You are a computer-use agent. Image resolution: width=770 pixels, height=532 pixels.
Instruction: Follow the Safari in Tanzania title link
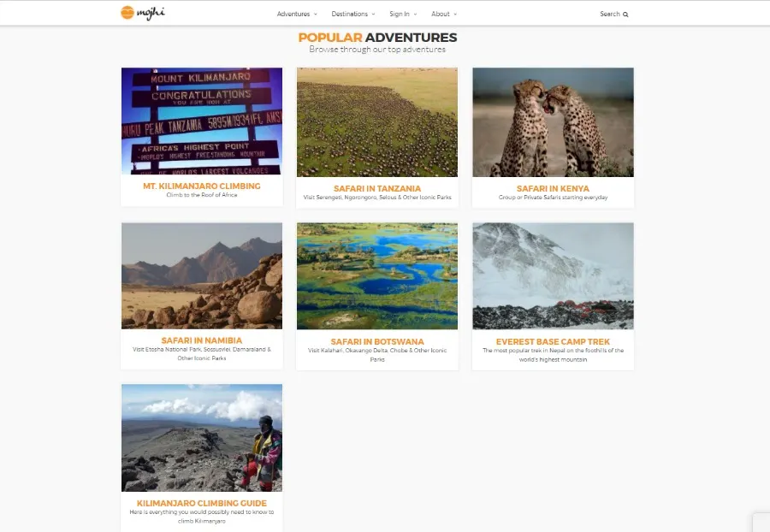pos(377,188)
